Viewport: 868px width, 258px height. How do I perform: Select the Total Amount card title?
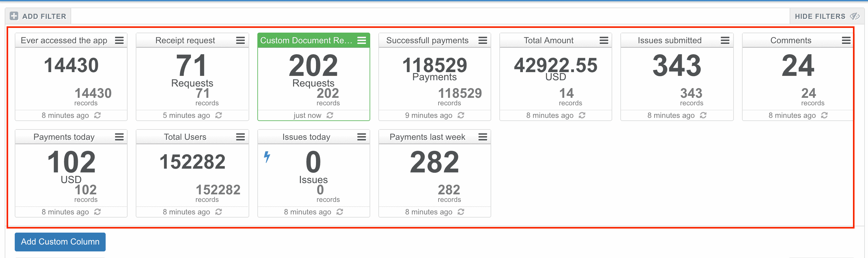click(549, 40)
